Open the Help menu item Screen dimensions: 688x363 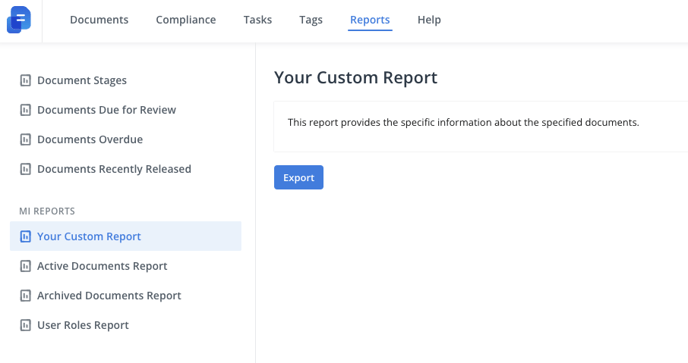(429, 20)
